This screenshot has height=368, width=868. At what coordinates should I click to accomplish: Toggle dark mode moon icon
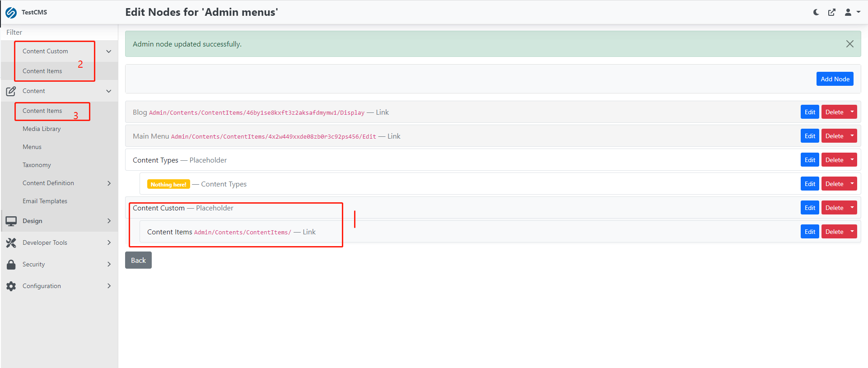[x=816, y=12]
